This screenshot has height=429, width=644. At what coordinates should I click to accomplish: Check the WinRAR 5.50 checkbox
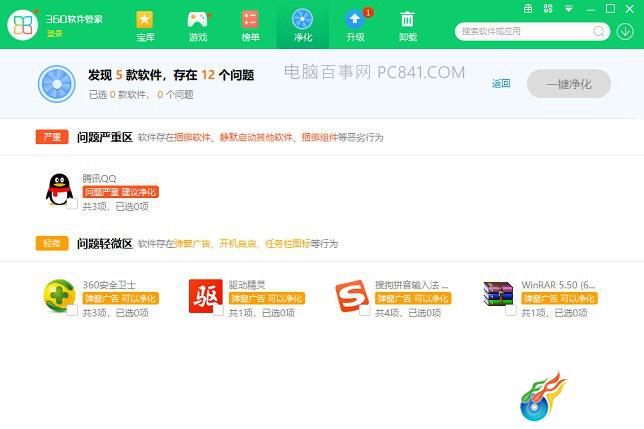[511, 310]
